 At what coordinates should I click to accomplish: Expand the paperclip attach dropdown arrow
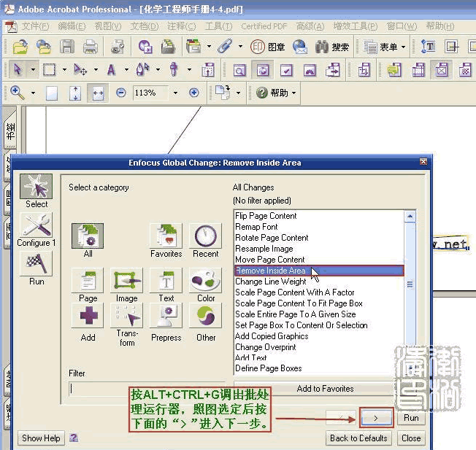[x=240, y=47]
